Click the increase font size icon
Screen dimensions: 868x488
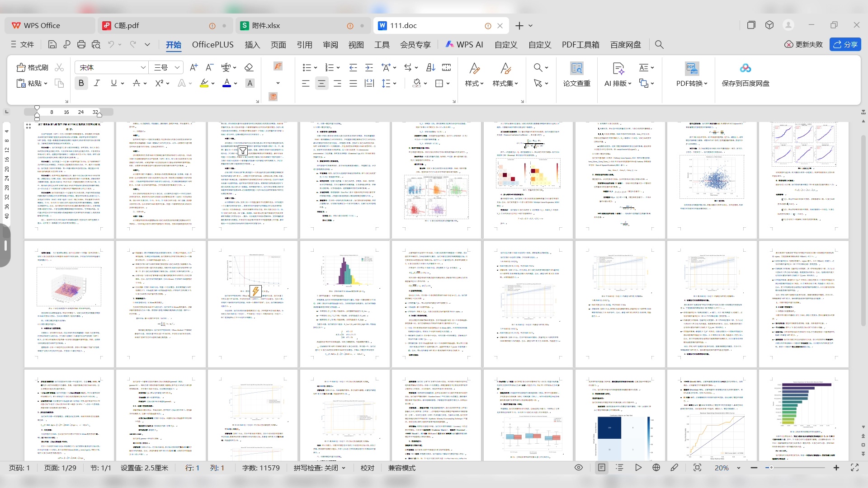coord(193,67)
